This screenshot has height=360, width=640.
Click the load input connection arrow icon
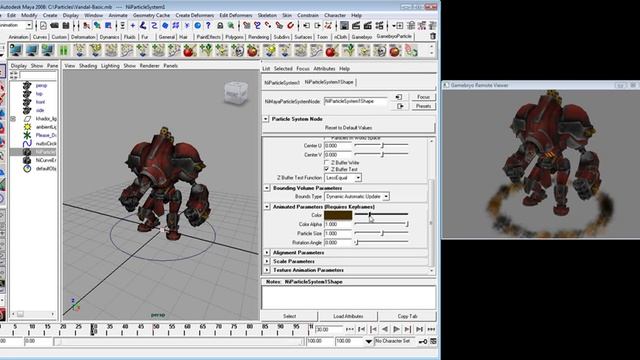[x=399, y=97]
